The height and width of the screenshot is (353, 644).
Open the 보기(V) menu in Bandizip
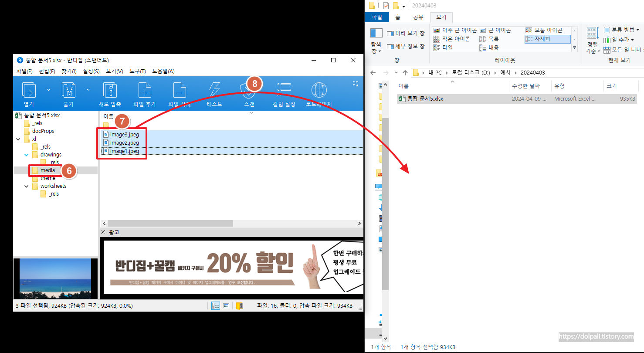[x=115, y=71]
